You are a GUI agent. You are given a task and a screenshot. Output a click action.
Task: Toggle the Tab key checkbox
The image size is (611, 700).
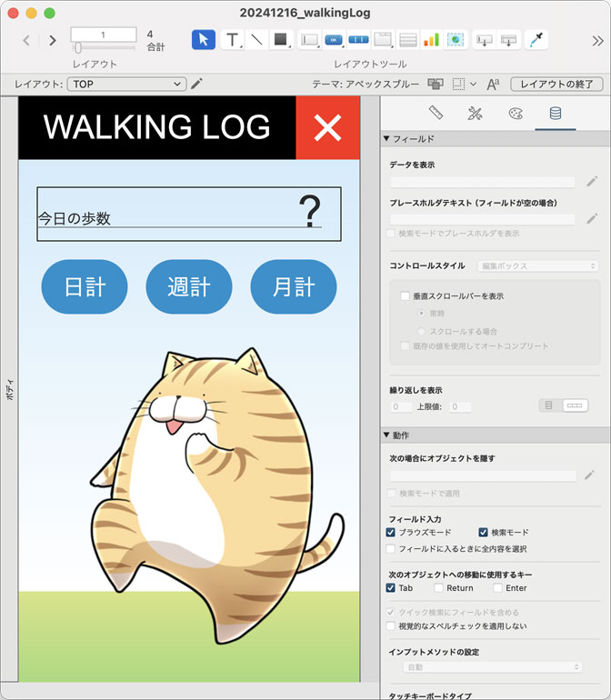(390, 587)
